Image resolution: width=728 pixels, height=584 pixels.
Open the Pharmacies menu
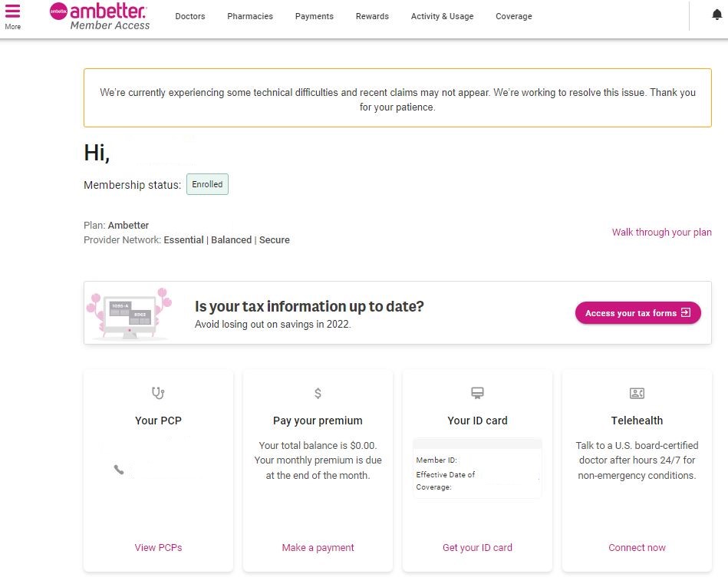coord(250,16)
